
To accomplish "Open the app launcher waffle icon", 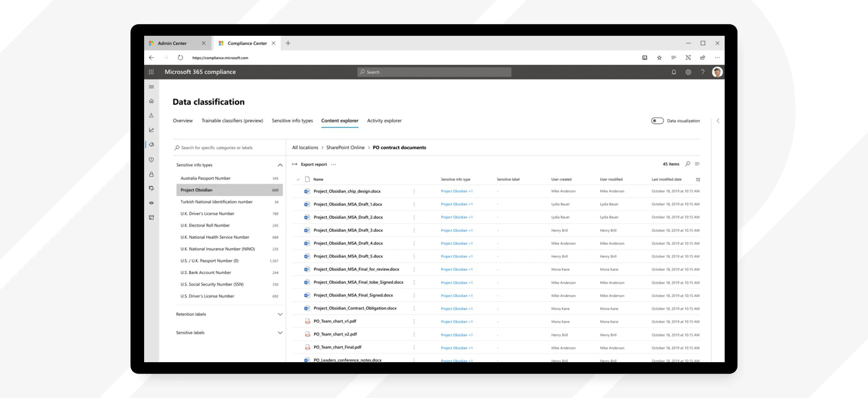I will click(151, 72).
